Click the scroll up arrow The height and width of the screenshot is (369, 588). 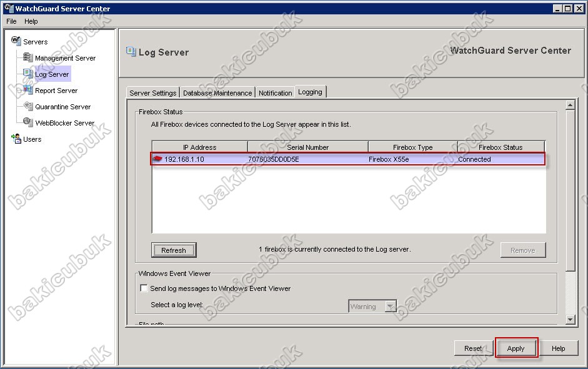click(x=570, y=106)
